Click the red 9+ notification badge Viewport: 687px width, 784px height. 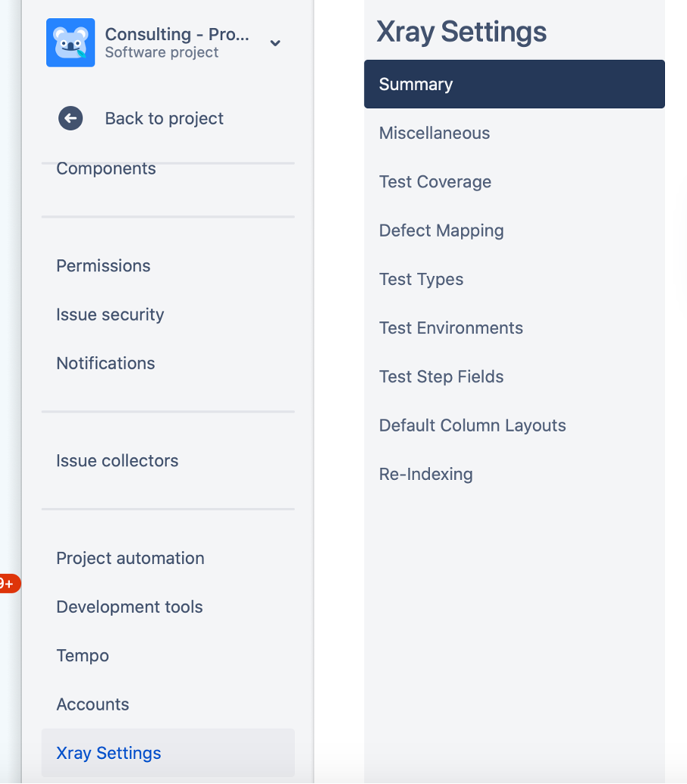[x=9, y=583]
